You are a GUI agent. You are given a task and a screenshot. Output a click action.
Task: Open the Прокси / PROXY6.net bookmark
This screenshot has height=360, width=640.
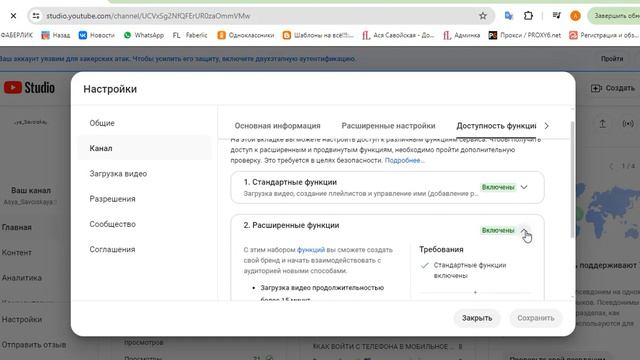(525, 36)
